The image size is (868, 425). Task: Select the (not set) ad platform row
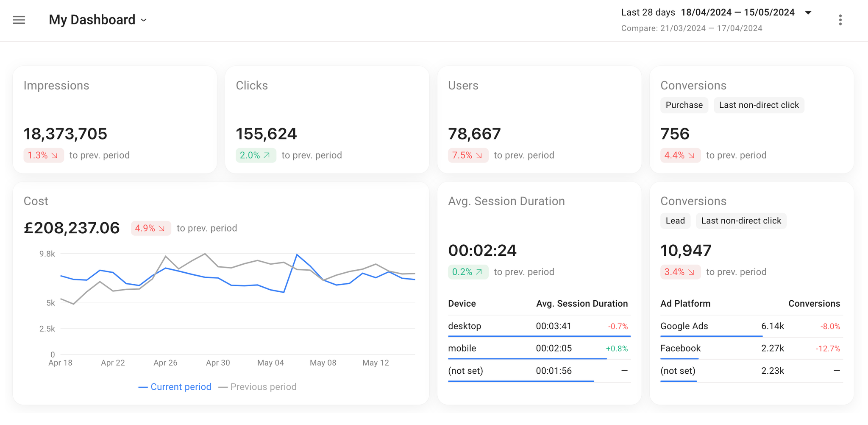(751, 371)
